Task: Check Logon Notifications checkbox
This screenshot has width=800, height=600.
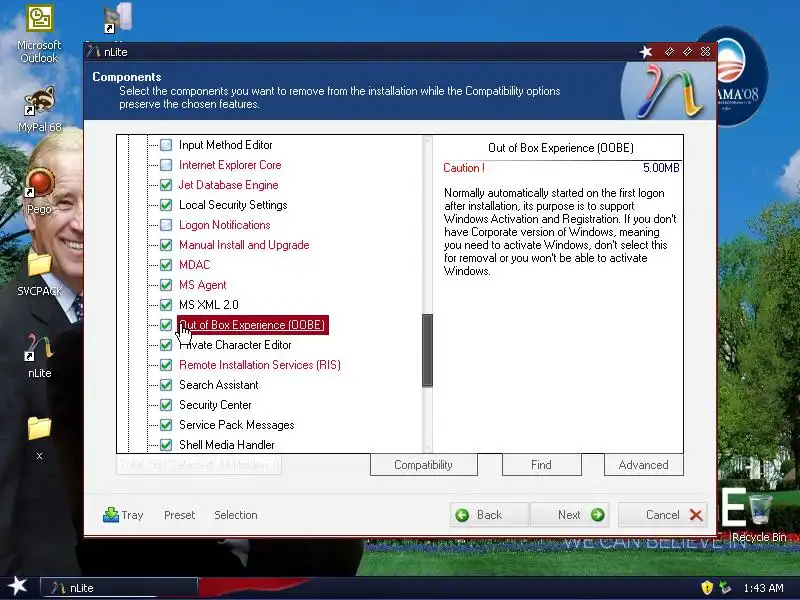Action: 166,225
